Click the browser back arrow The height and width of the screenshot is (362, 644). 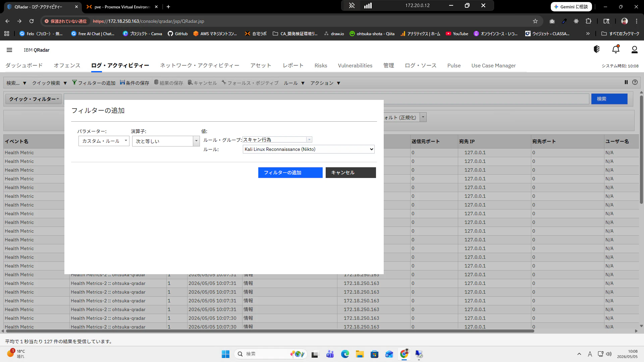7,21
